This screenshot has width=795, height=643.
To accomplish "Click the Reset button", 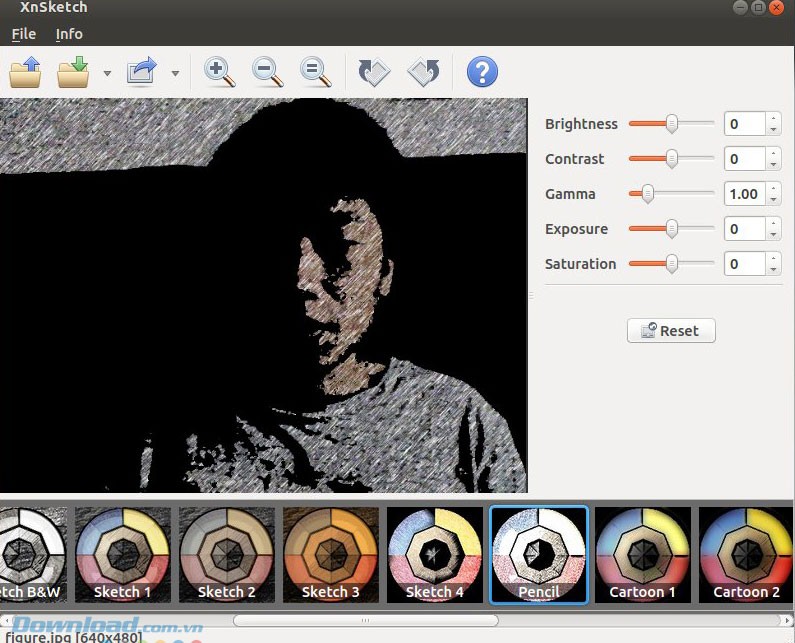I will (x=671, y=331).
